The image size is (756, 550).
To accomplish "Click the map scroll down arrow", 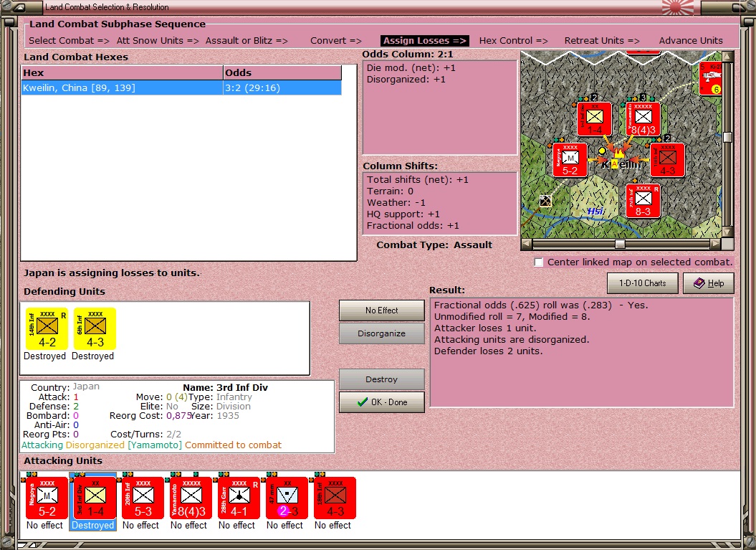I will click(x=727, y=232).
